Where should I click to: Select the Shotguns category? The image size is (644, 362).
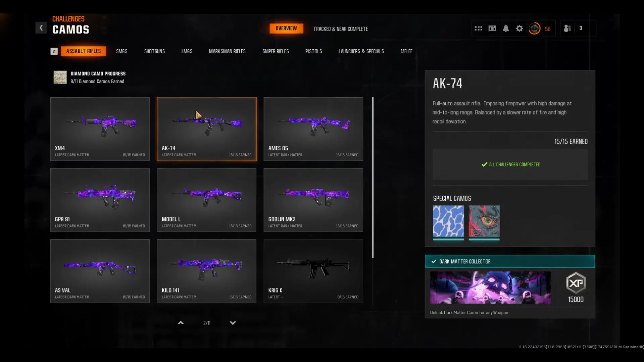154,51
